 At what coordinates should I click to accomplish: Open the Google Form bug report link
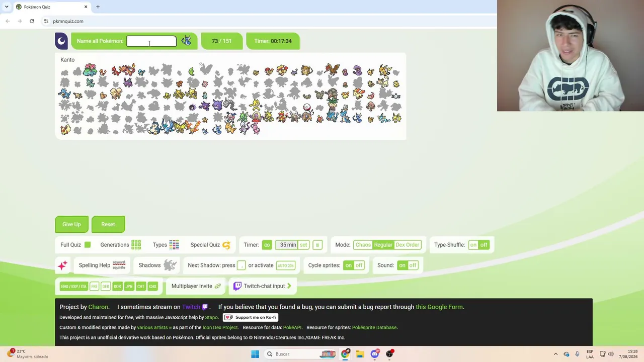click(439, 307)
